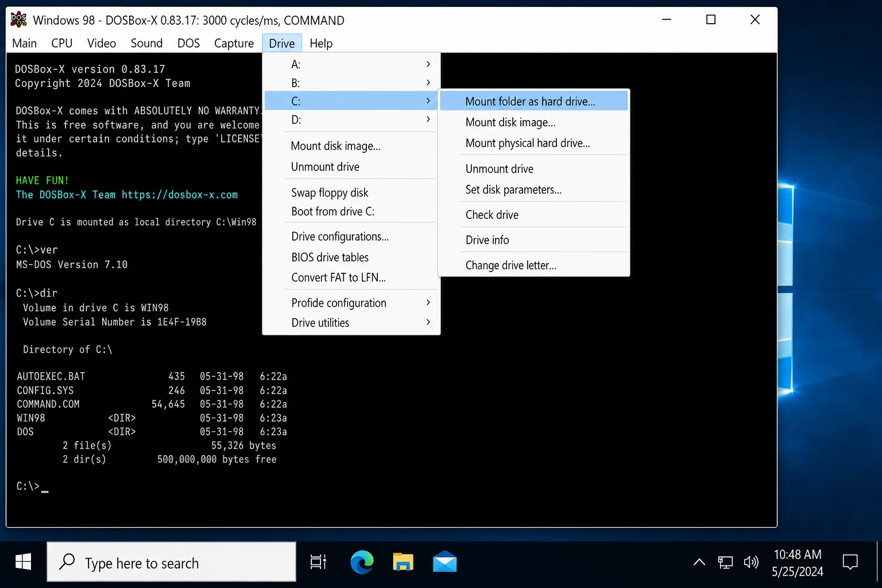The width and height of the screenshot is (882, 588).
Task: Open the DOS menu
Action: pos(188,43)
